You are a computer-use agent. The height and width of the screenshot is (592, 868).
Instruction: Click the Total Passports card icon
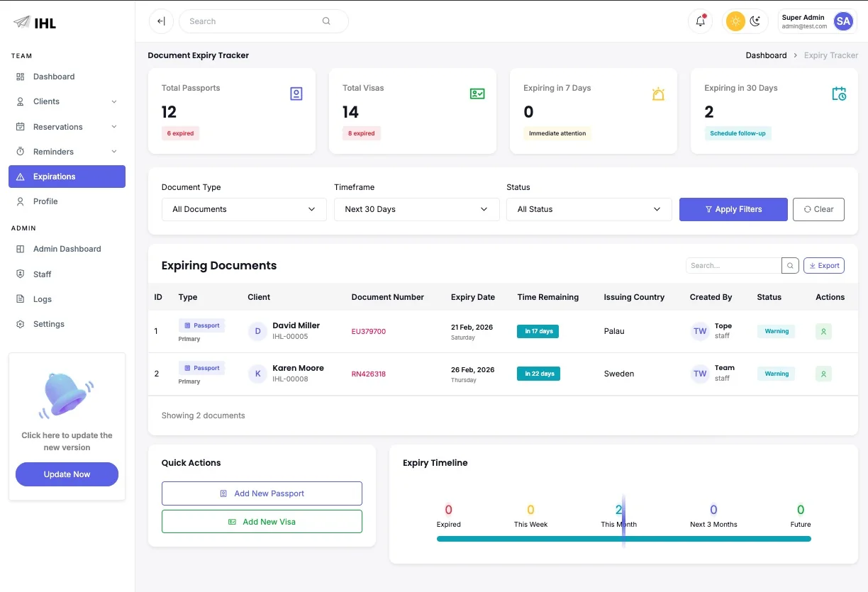[296, 94]
